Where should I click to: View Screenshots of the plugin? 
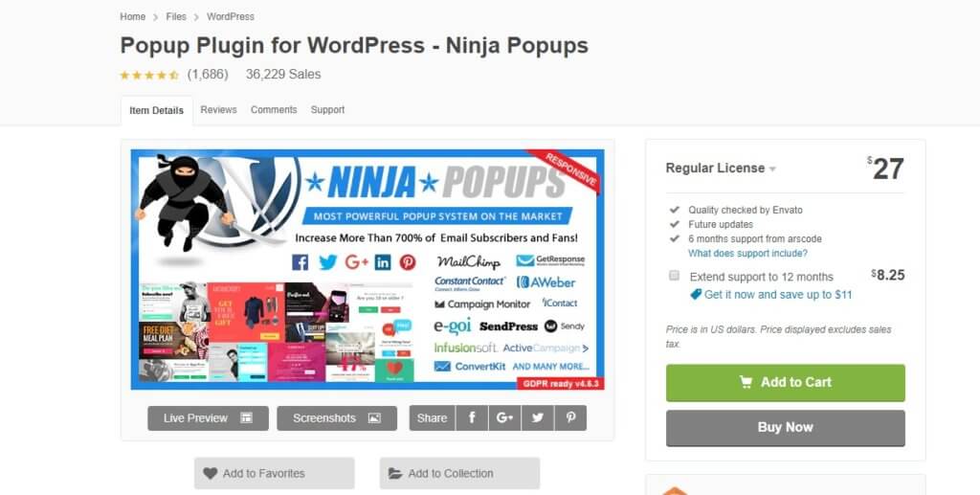pyautogui.click(x=337, y=418)
